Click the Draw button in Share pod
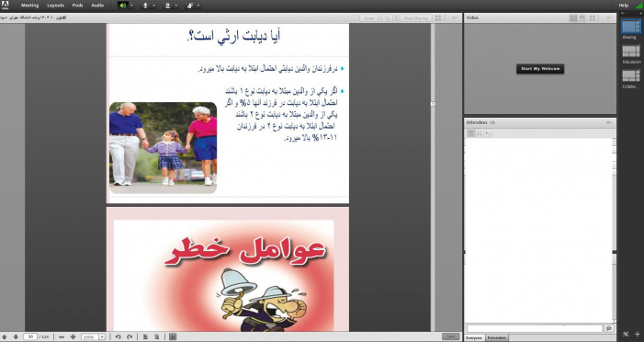This screenshot has height=342, width=644. coord(368,18)
